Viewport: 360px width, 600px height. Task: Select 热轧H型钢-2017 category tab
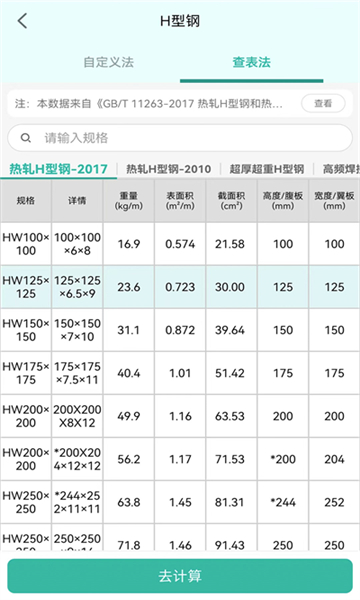[x=58, y=169]
